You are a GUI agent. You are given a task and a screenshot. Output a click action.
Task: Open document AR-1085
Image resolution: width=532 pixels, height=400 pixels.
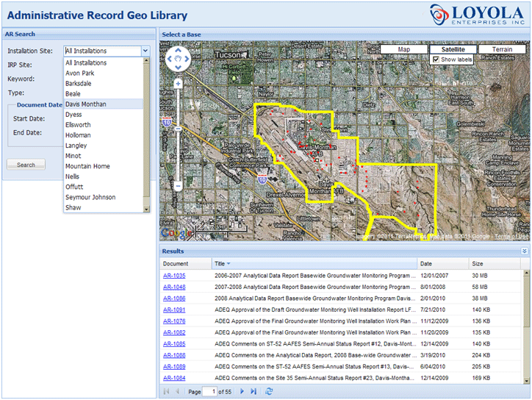174,344
